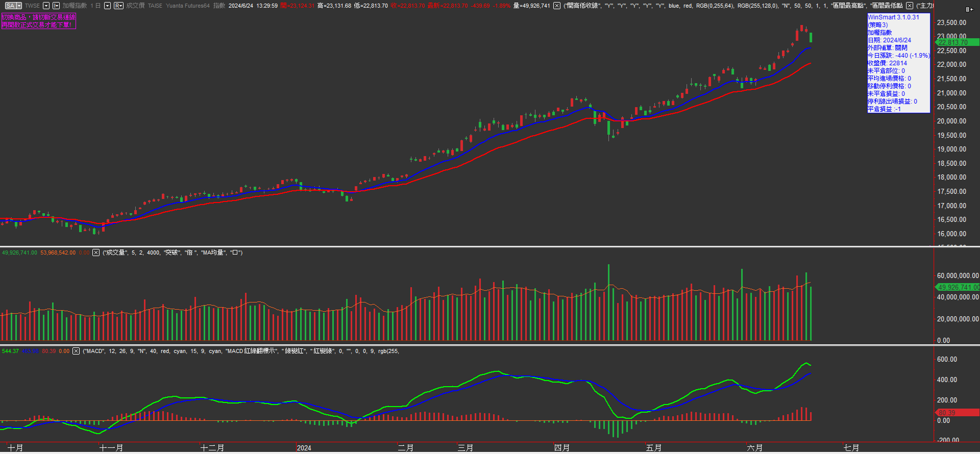Click the 開高低收線 indicator parameter string

pos(733,6)
